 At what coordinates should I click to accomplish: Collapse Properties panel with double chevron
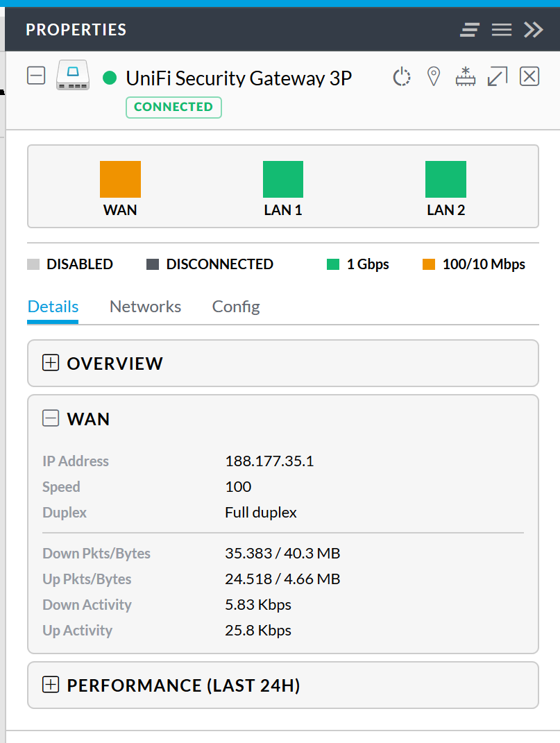(533, 30)
